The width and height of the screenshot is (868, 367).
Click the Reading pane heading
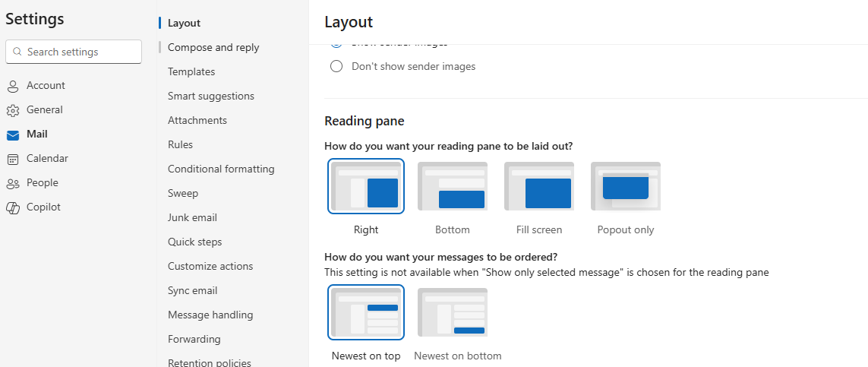pyautogui.click(x=365, y=121)
